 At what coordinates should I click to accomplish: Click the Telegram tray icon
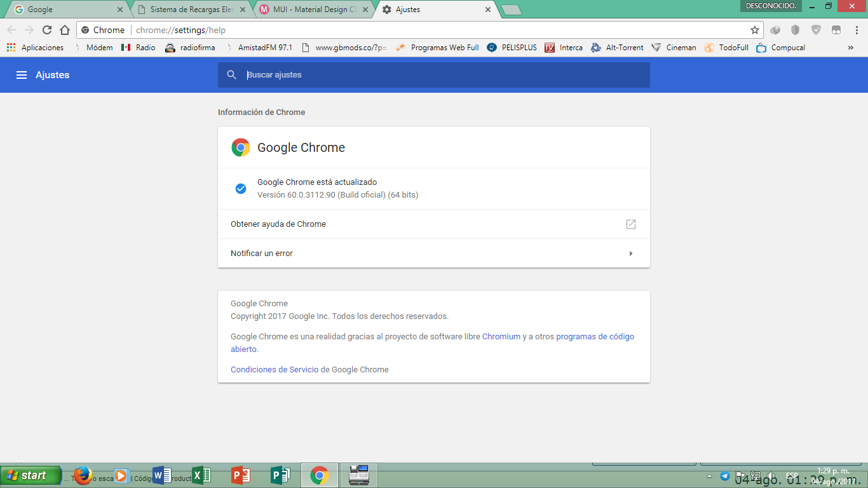coord(725,476)
